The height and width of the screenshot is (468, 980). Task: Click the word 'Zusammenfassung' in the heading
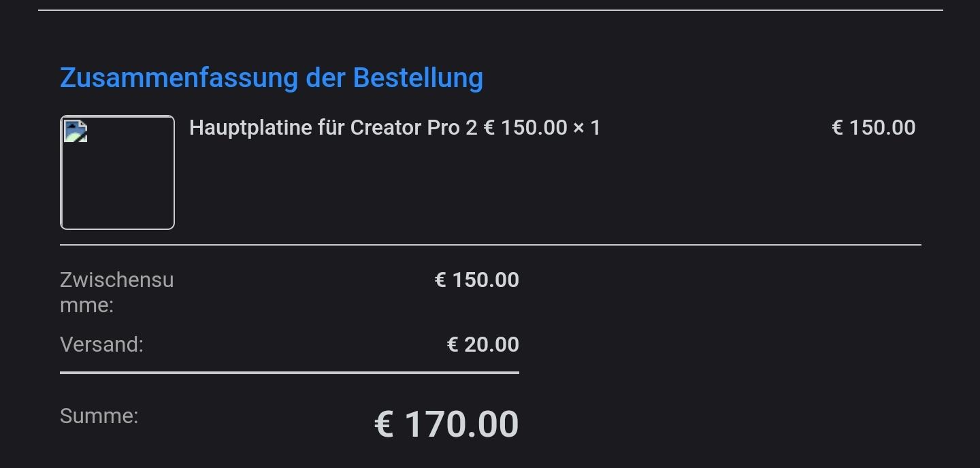(178, 78)
